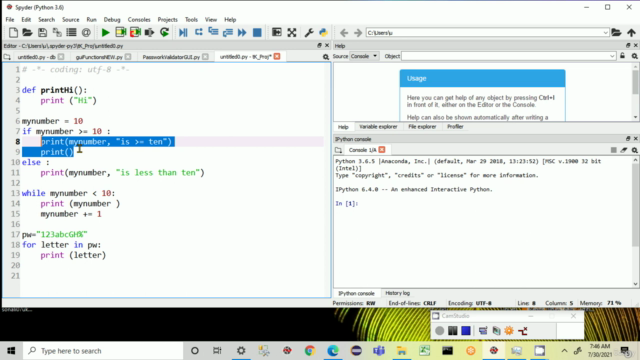Switch to Variable explorer tab

378,127
